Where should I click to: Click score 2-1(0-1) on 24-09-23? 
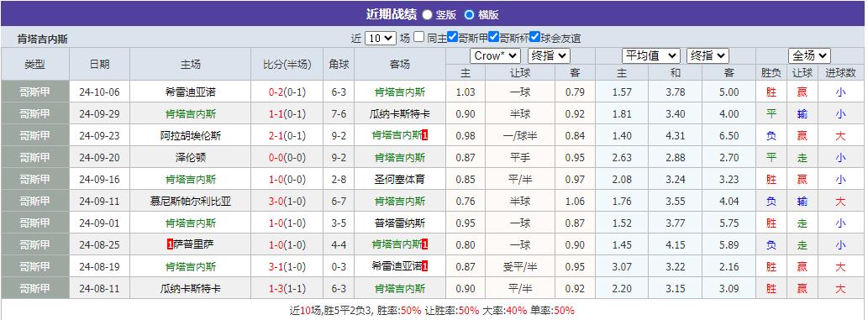tap(287, 135)
